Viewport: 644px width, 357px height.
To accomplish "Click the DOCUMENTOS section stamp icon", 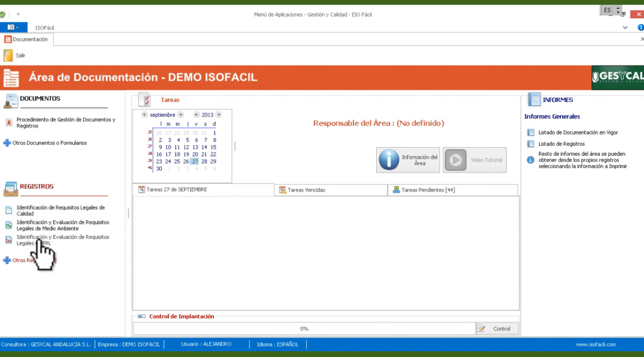I will pos(11,102).
